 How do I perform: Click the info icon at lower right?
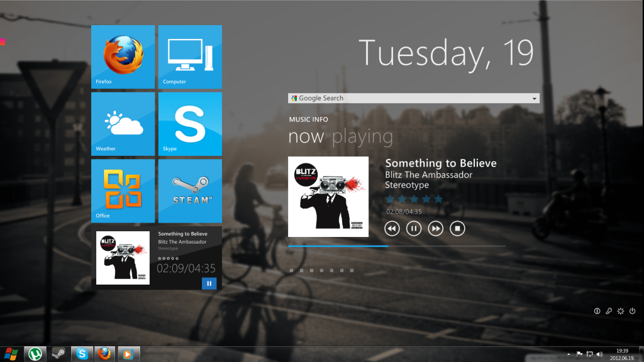point(597,311)
